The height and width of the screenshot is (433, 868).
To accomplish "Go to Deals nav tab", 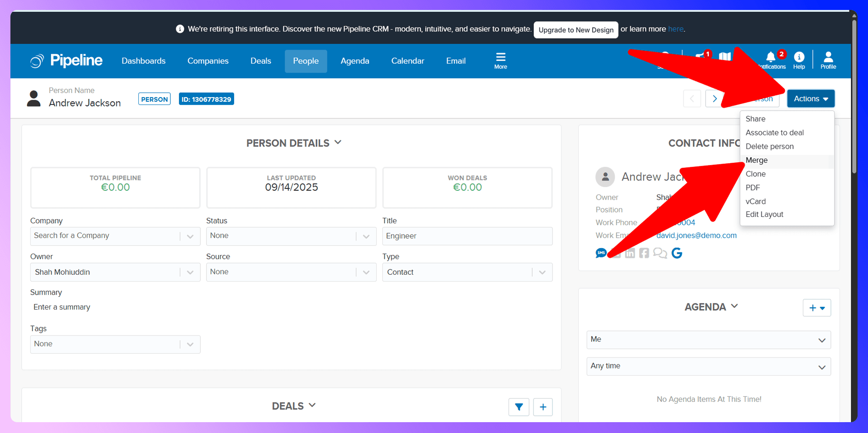I will [x=261, y=61].
